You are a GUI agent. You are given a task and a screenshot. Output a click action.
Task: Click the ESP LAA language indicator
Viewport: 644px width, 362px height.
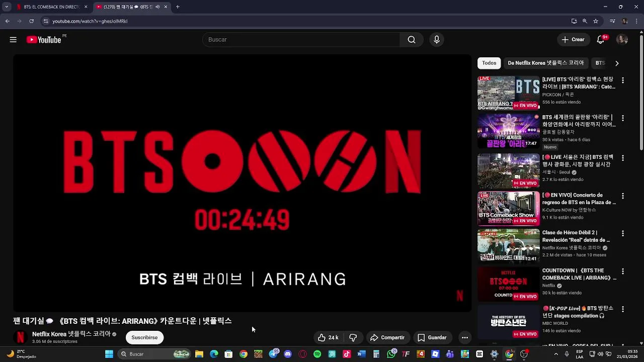580,354
